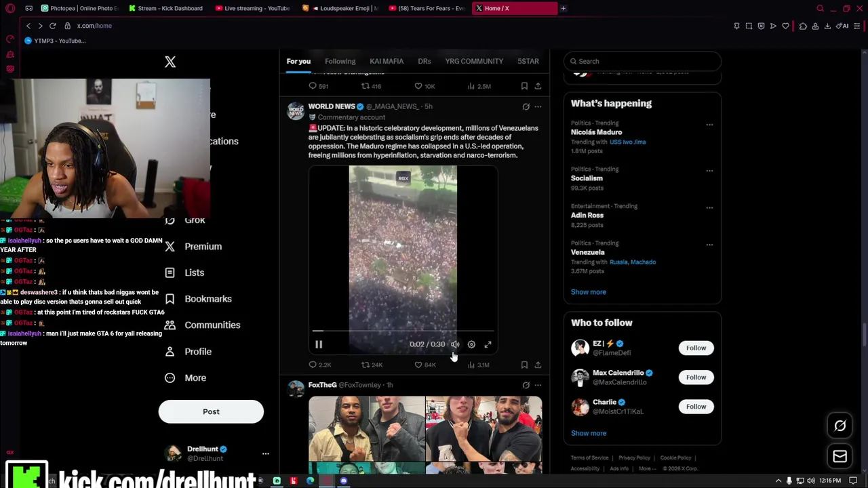Open the KAI MAFIA tab
The width and height of the screenshot is (868, 488).
[x=387, y=61]
